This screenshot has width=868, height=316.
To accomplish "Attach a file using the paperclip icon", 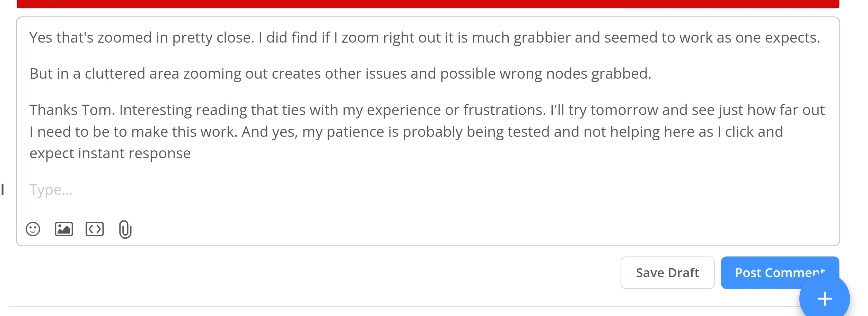I will pyautogui.click(x=125, y=229).
